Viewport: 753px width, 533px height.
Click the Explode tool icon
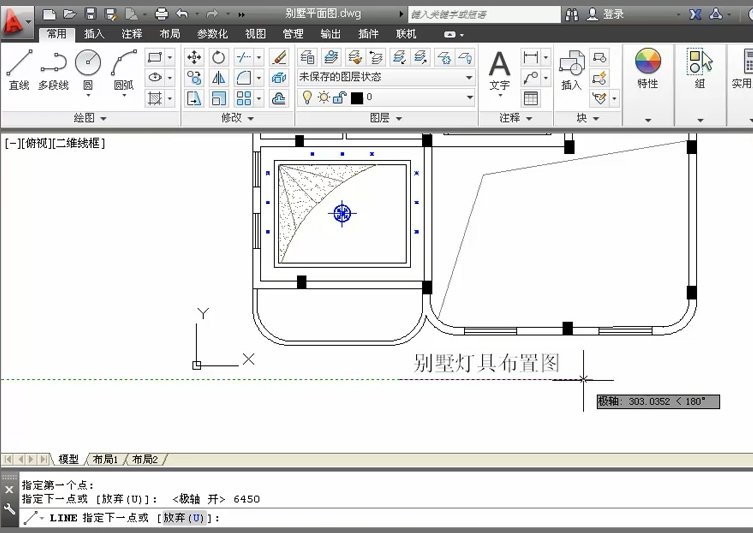coord(279,78)
